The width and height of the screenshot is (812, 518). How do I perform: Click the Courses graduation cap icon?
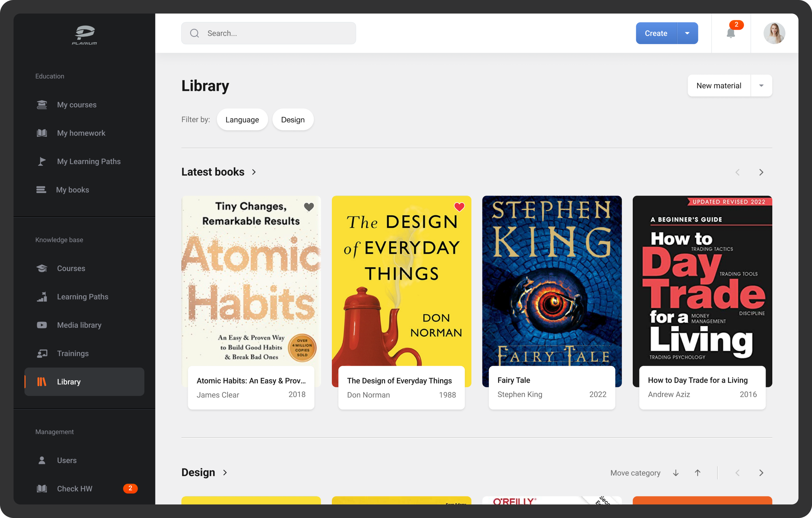(x=42, y=268)
